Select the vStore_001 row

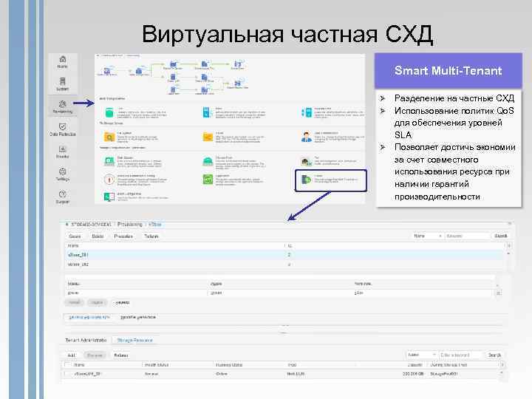(285, 255)
